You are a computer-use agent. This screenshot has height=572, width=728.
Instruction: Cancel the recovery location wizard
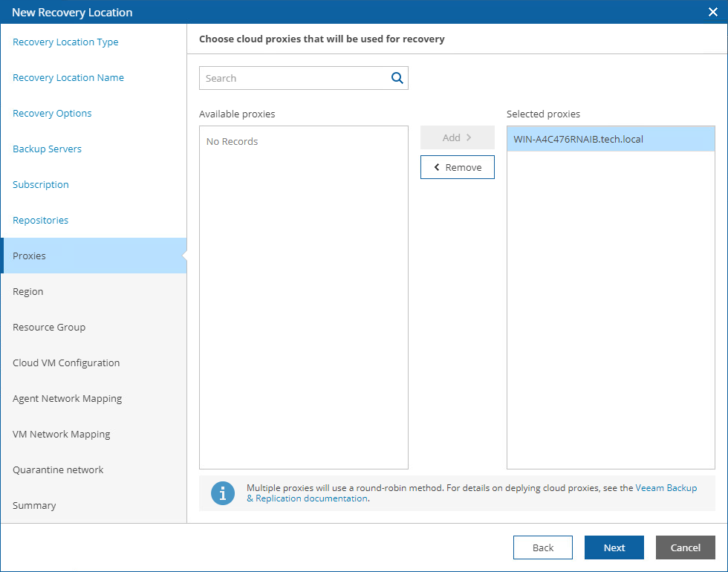coord(685,547)
